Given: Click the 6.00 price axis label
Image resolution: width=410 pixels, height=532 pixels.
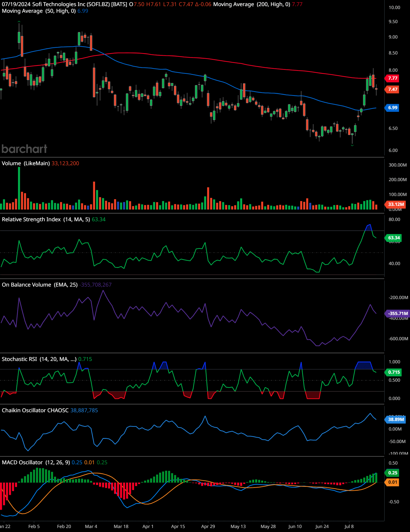Looking at the screenshot, I should [393, 150].
